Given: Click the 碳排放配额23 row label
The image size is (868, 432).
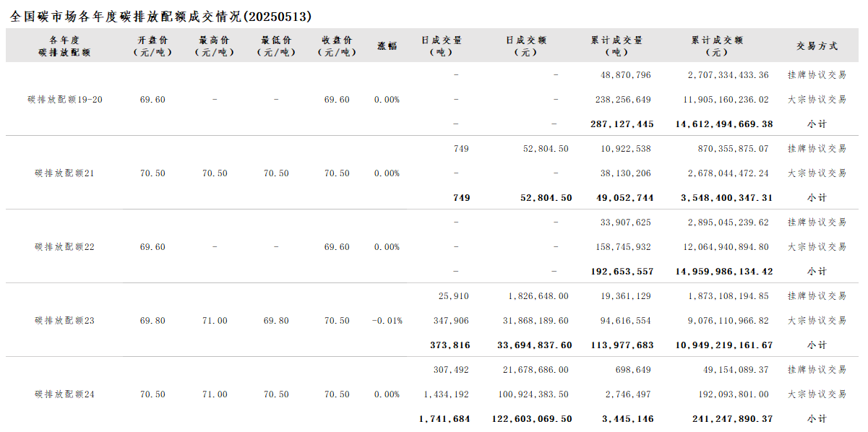Looking at the screenshot, I should pyautogui.click(x=65, y=321).
